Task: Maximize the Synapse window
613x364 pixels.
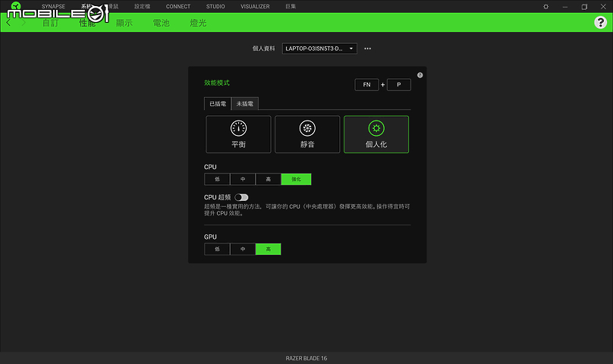Action: click(584, 7)
